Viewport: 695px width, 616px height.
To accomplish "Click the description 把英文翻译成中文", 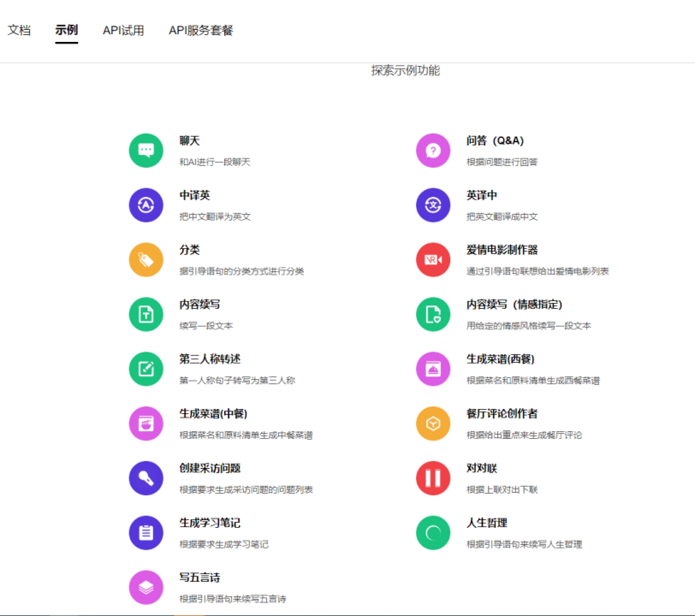I will click(502, 216).
